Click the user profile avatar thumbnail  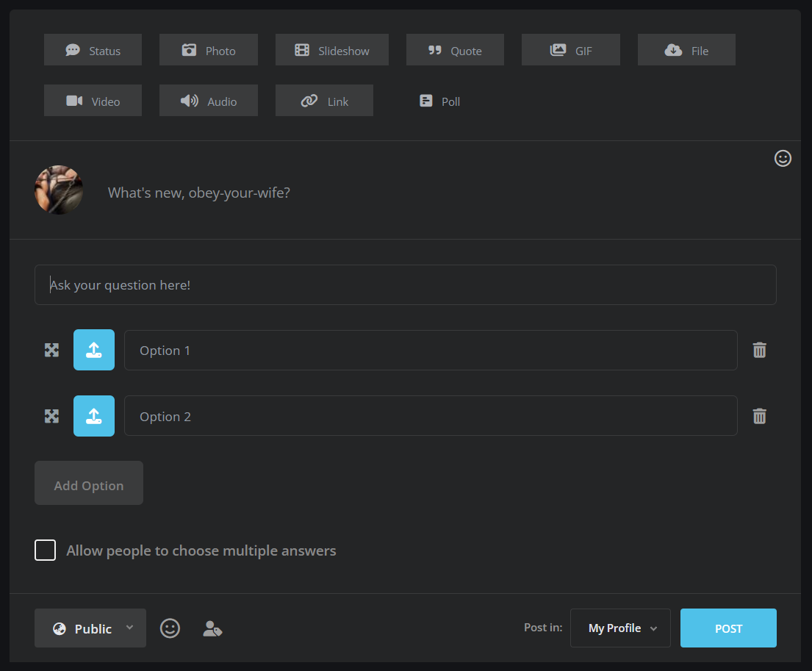coord(59,190)
